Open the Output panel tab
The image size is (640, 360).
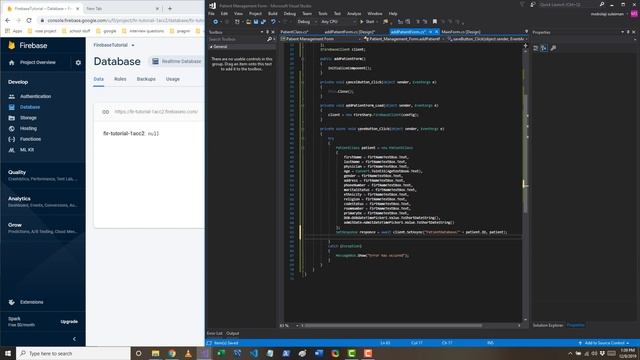point(233,333)
